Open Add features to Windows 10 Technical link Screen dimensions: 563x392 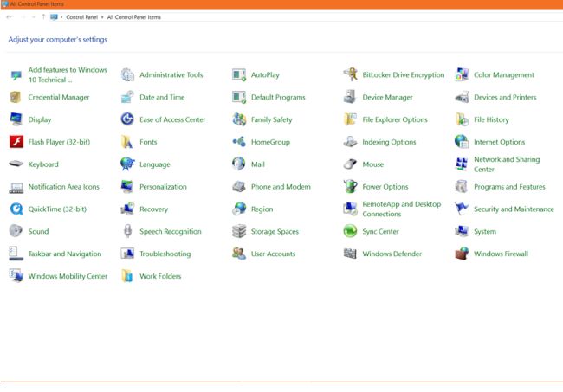click(x=68, y=74)
